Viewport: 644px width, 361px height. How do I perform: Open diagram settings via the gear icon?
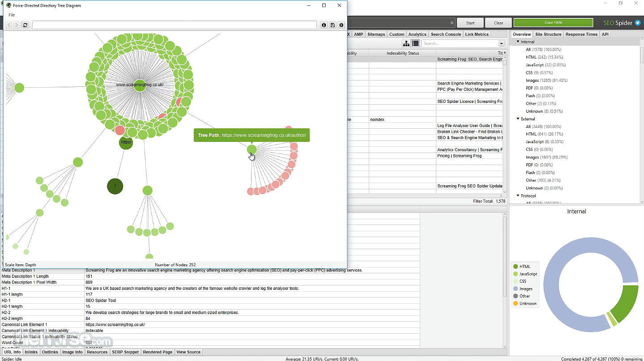341,25
